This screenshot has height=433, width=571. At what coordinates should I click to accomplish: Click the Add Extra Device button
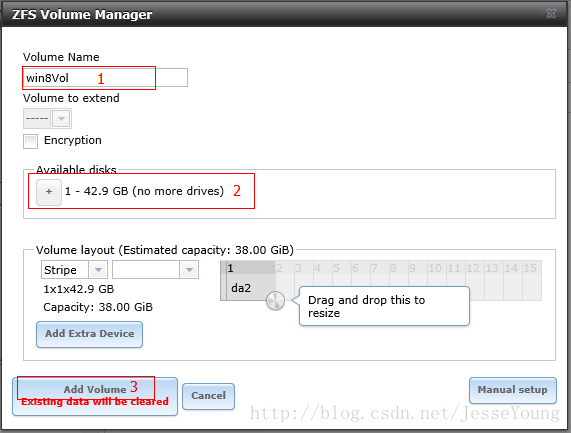point(90,334)
